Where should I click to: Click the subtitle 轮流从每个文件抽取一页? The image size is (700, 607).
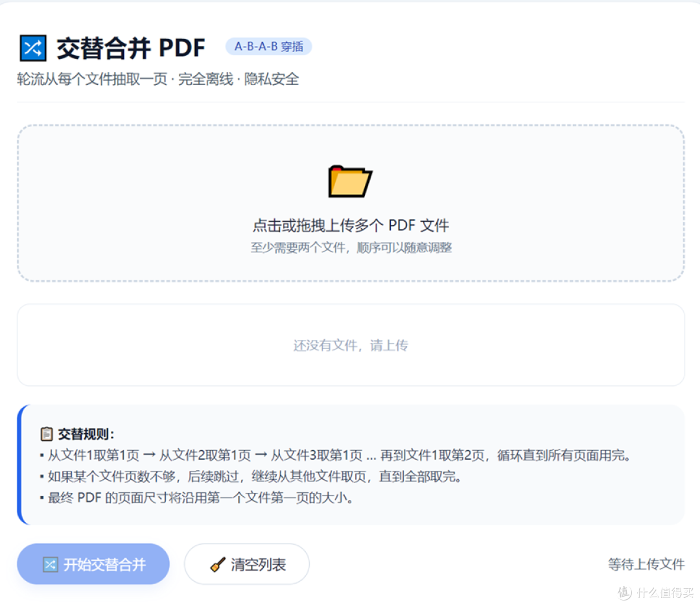[92, 79]
